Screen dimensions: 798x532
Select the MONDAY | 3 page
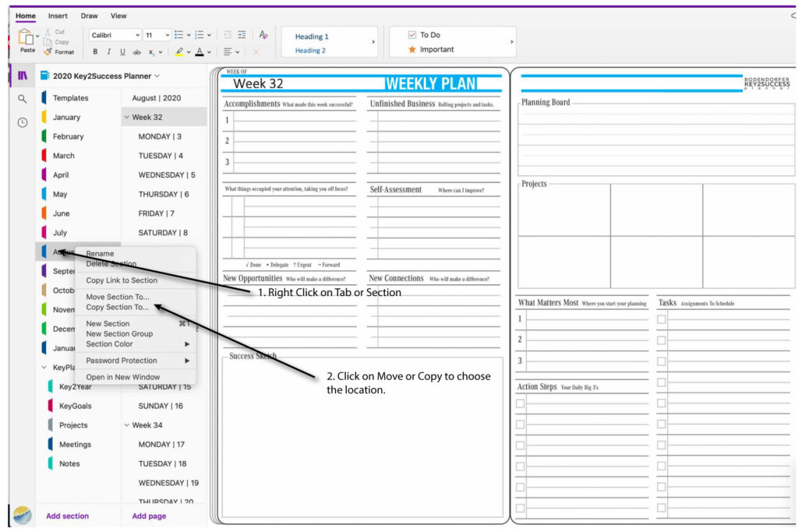click(x=161, y=136)
